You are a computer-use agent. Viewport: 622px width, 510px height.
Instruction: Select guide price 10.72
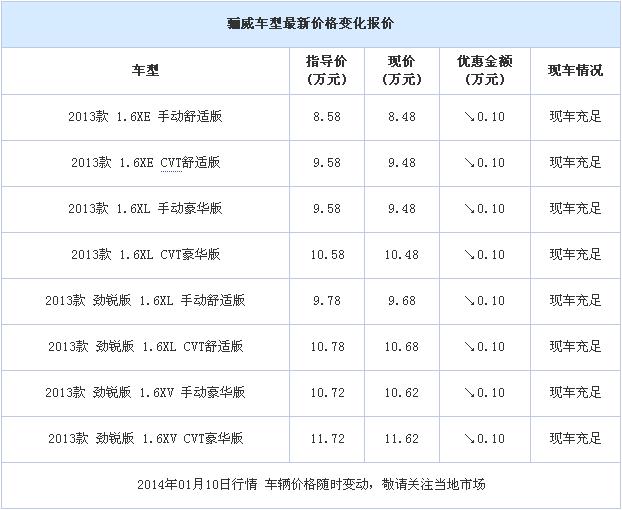coord(327,393)
